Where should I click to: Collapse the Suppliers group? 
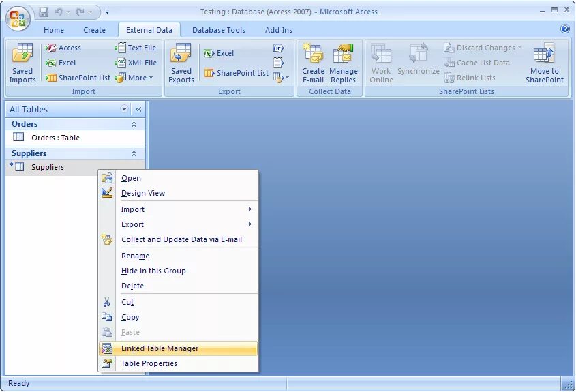coord(134,153)
